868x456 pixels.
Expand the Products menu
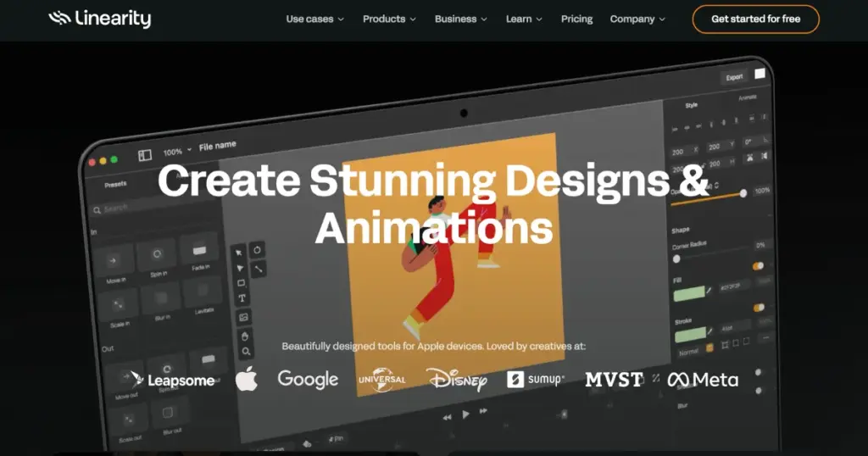click(389, 19)
